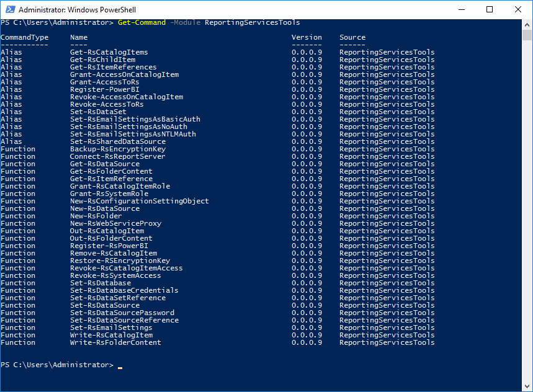Click the vertical scrollbar thumb
The width and height of the screenshot is (533, 392).
(527, 35)
